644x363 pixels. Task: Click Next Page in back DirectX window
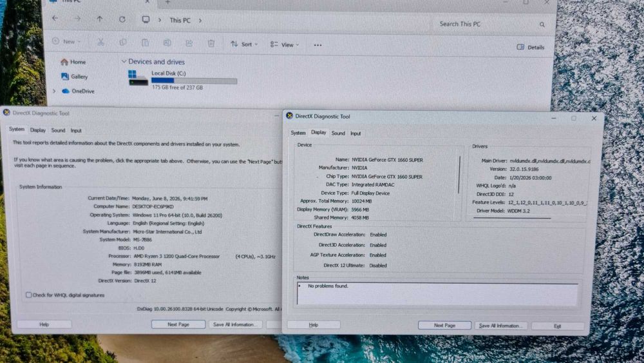pyautogui.click(x=178, y=324)
